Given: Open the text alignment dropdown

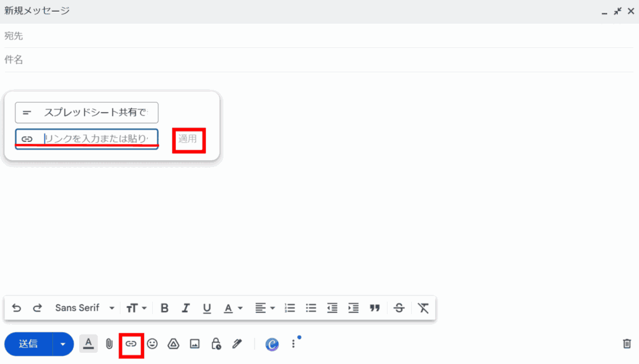Looking at the screenshot, I should [265, 308].
